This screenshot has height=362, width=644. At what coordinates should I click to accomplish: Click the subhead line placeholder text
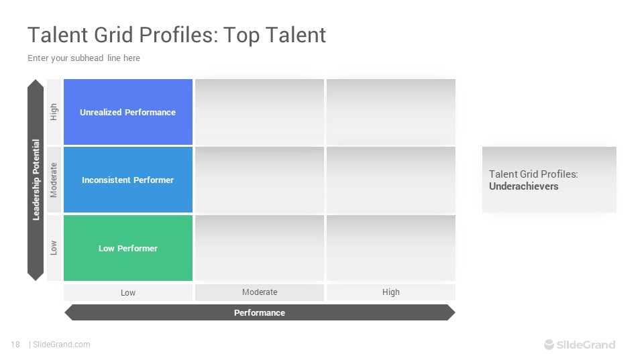[84, 58]
